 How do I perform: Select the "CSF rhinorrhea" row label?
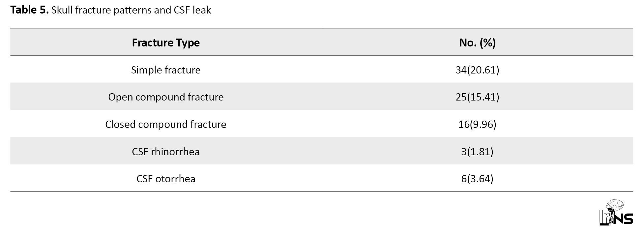(x=166, y=152)
